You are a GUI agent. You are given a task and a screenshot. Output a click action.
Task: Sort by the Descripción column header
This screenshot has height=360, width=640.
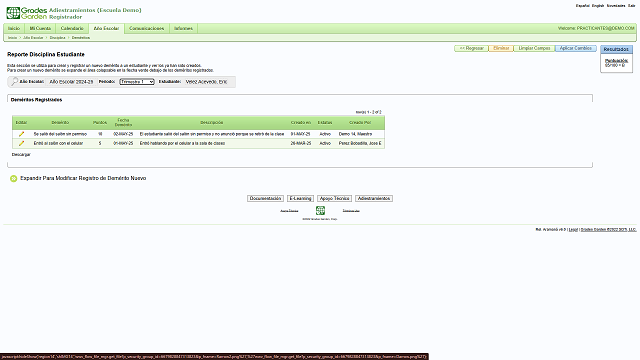(x=212, y=122)
